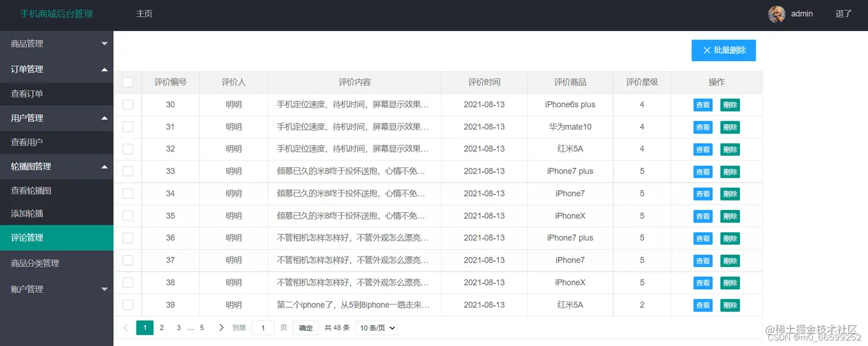Click 删除 on the 红米5A review row 39
This screenshot has width=868, height=346.
coord(730,305)
